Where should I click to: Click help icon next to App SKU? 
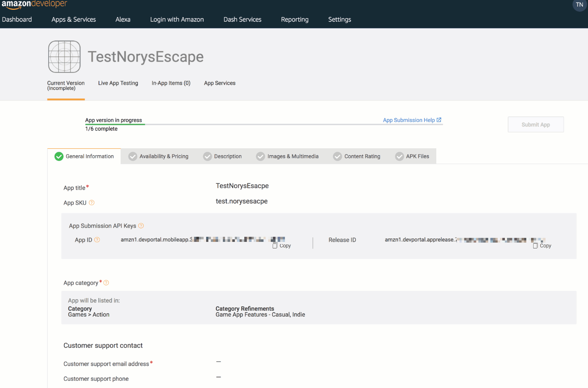[x=91, y=203]
